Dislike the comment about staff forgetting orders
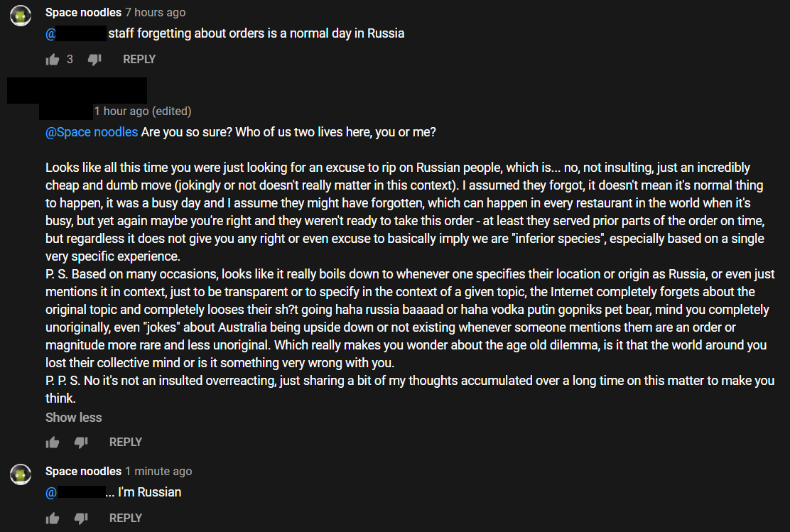The width and height of the screenshot is (790, 532). (x=94, y=60)
